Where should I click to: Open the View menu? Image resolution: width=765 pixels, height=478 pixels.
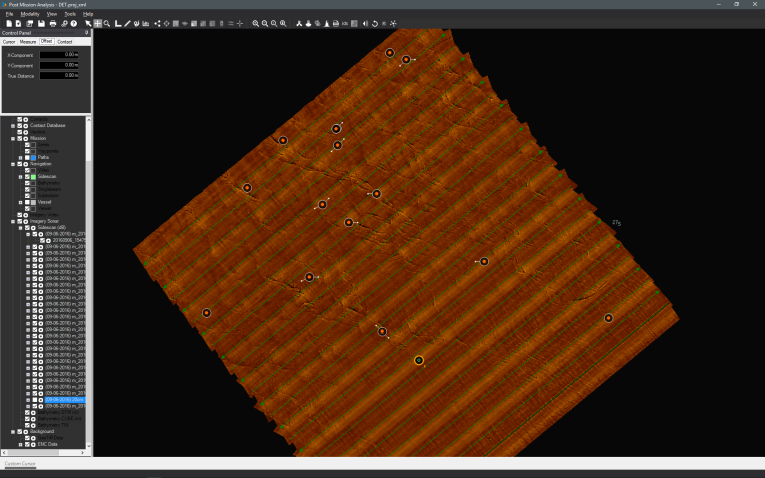click(52, 14)
